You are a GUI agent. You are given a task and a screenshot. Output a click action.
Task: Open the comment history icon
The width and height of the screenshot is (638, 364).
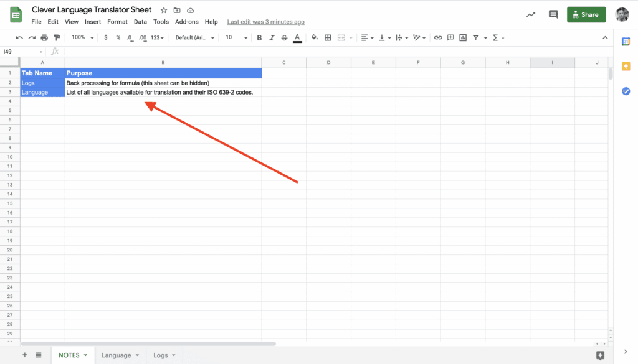(x=553, y=15)
